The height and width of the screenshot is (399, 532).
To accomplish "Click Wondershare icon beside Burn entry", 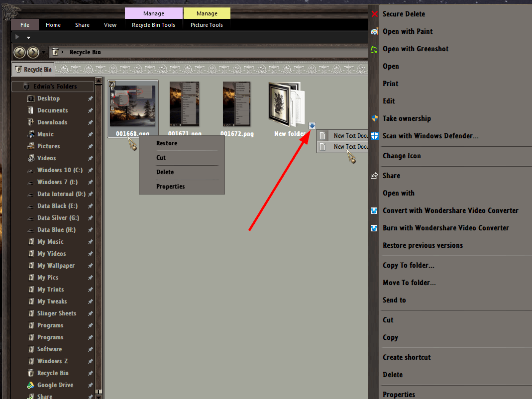I will pos(374,228).
